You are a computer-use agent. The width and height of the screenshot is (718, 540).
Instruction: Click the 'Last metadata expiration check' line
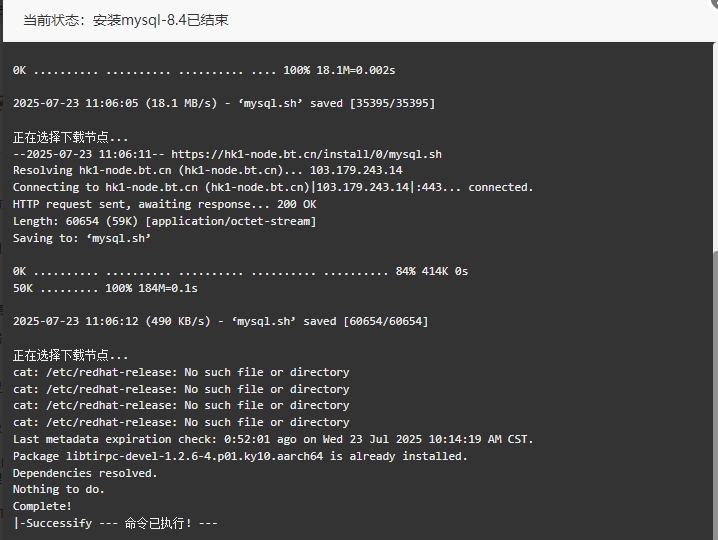coord(273,439)
